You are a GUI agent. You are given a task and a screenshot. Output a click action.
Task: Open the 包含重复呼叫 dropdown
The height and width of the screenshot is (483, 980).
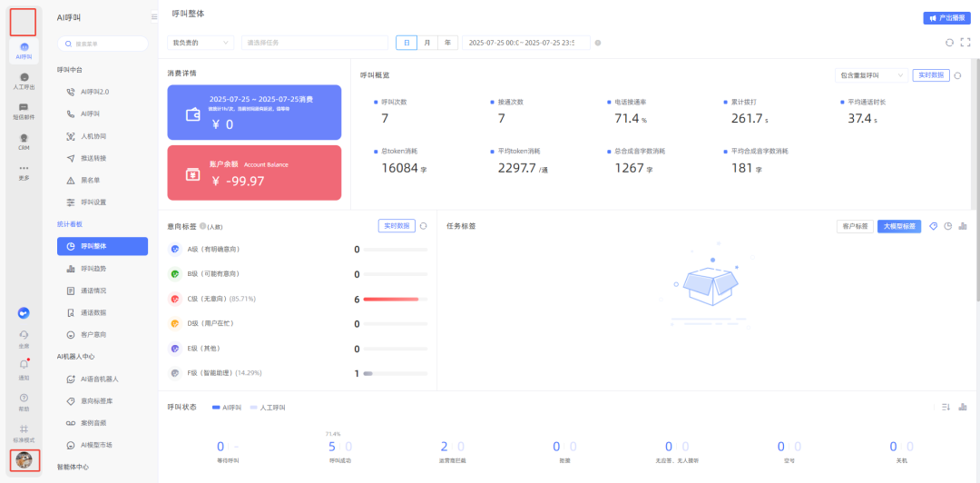(x=871, y=75)
